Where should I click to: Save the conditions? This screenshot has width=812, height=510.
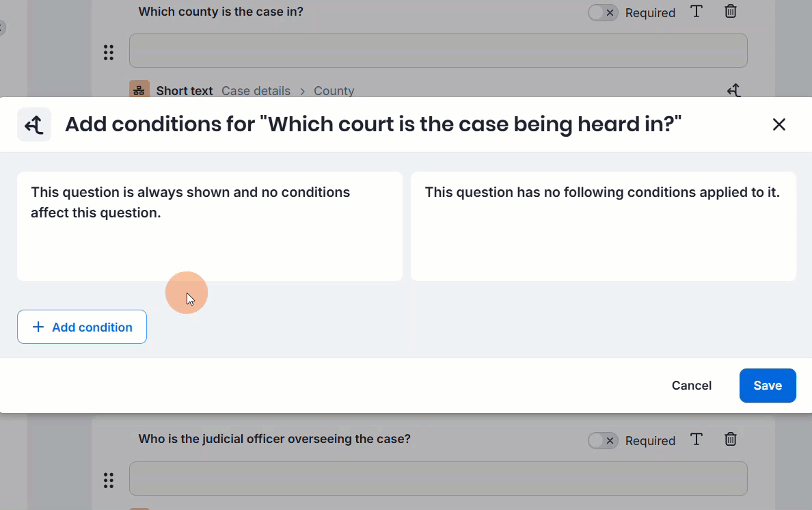[x=767, y=386]
